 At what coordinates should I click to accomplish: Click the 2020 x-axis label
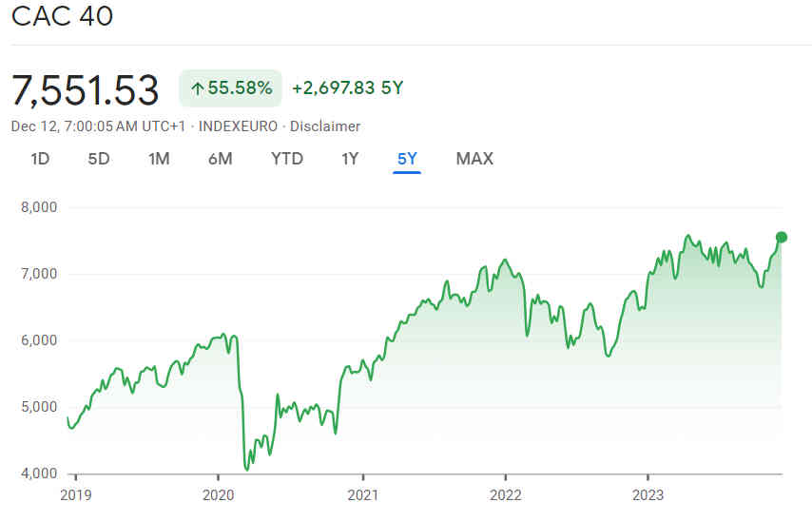pyautogui.click(x=219, y=494)
